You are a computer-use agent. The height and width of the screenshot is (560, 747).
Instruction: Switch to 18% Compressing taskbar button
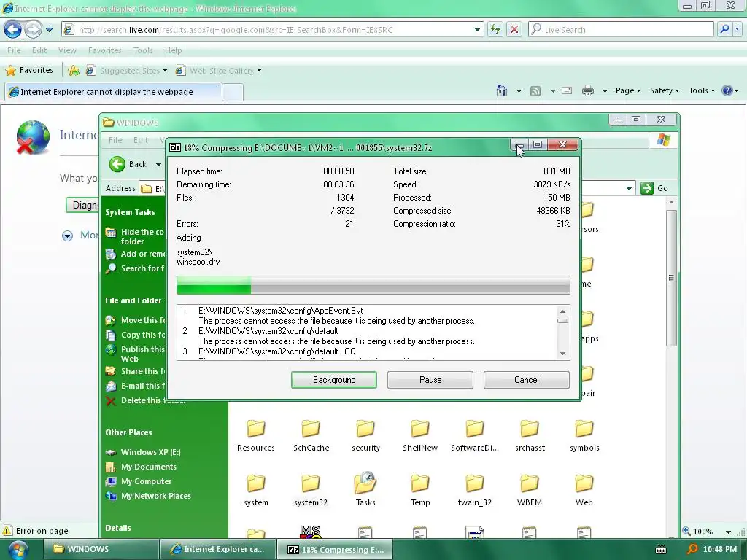tap(335, 550)
